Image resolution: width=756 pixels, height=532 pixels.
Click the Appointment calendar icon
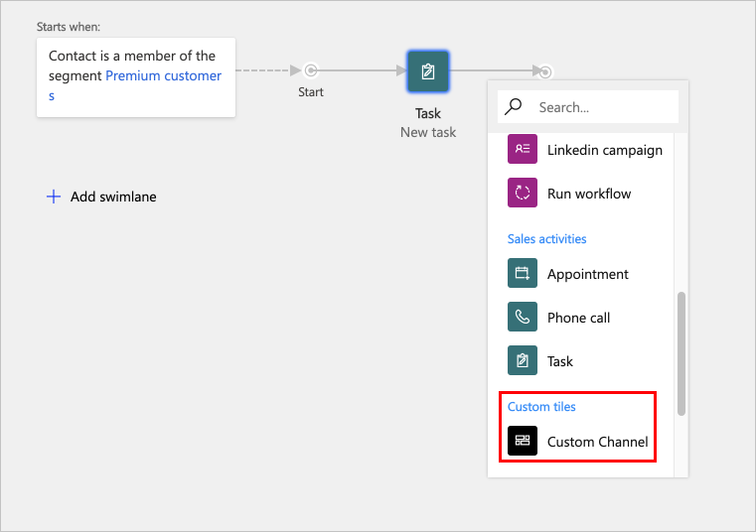pos(523,273)
